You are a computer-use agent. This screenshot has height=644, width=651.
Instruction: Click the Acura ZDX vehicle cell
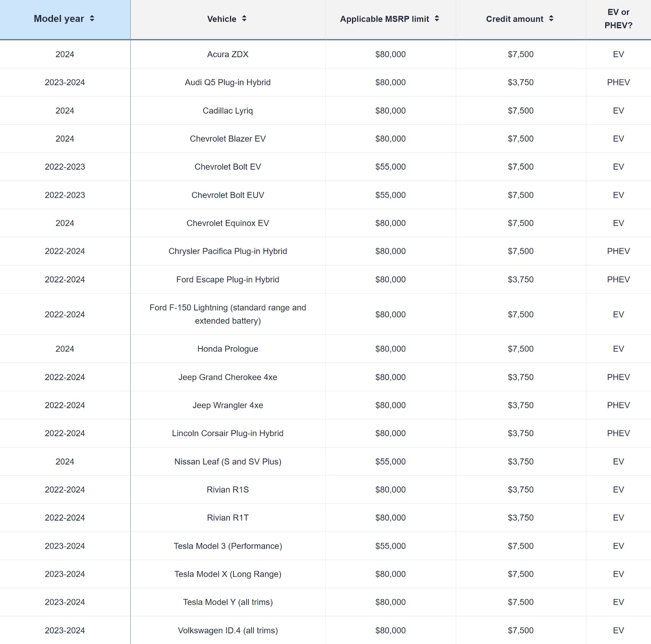(227, 54)
